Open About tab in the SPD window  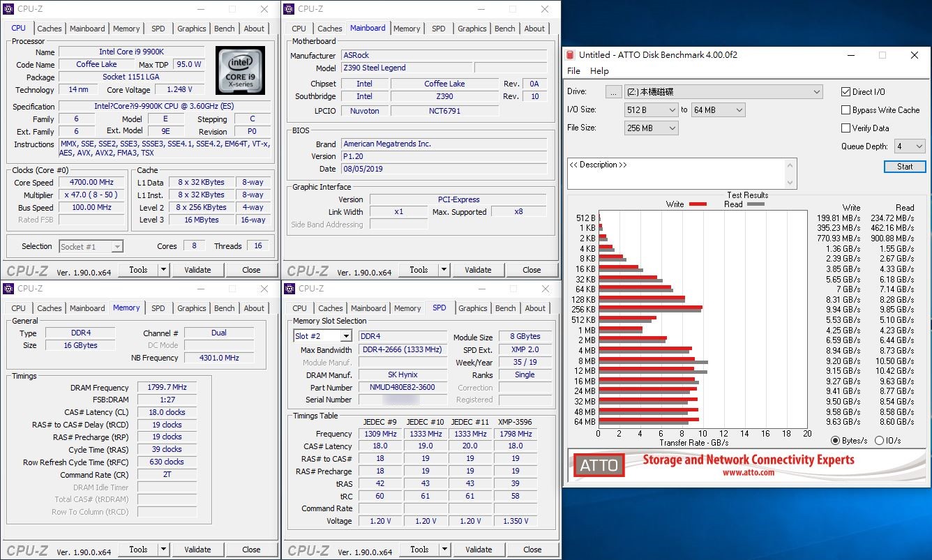coord(535,308)
